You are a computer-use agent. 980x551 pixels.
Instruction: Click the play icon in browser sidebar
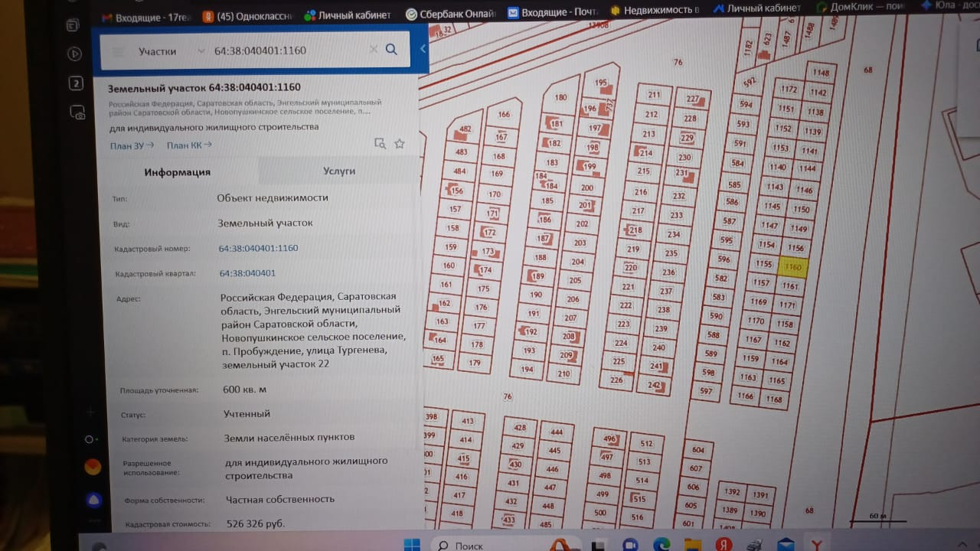click(74, 54)
